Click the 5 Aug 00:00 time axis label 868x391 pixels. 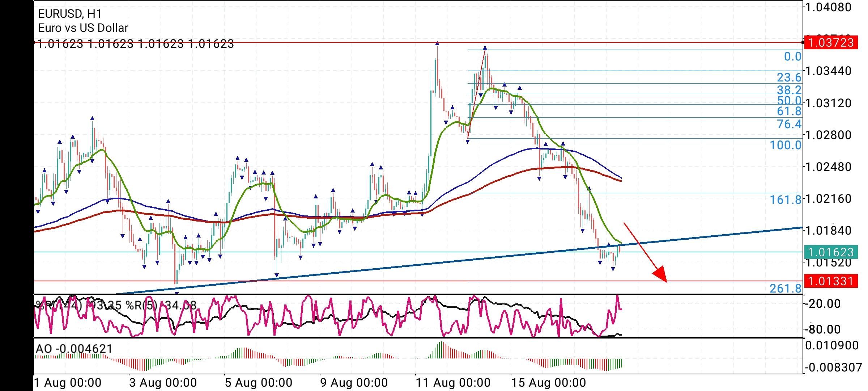pos(258,383)
